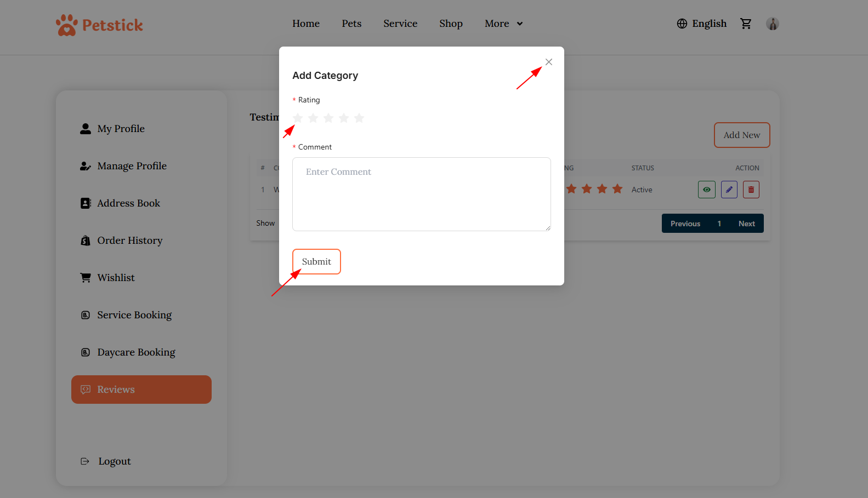Go to Next page of results
This screenshot has height=498, width=868.
(x=746, y=224)
